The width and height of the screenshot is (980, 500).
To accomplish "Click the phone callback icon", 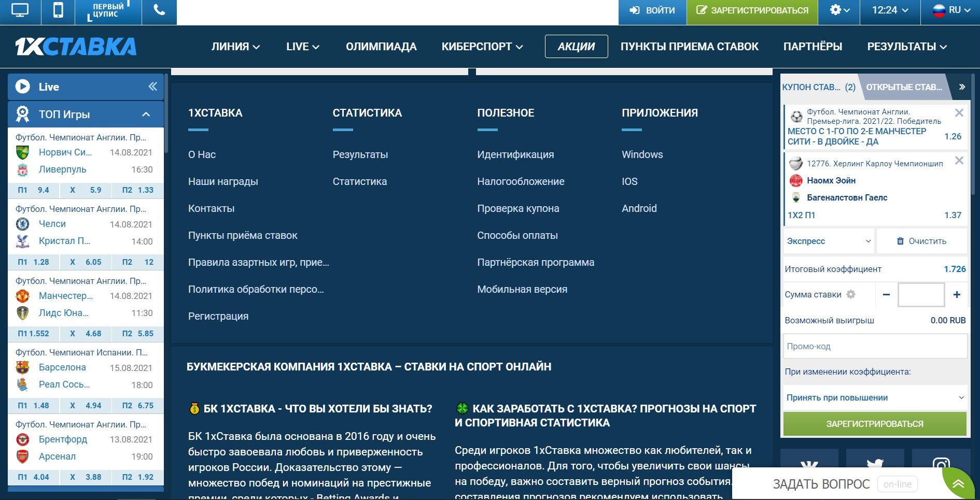I will pyautogui.click(x=159, y=10).
